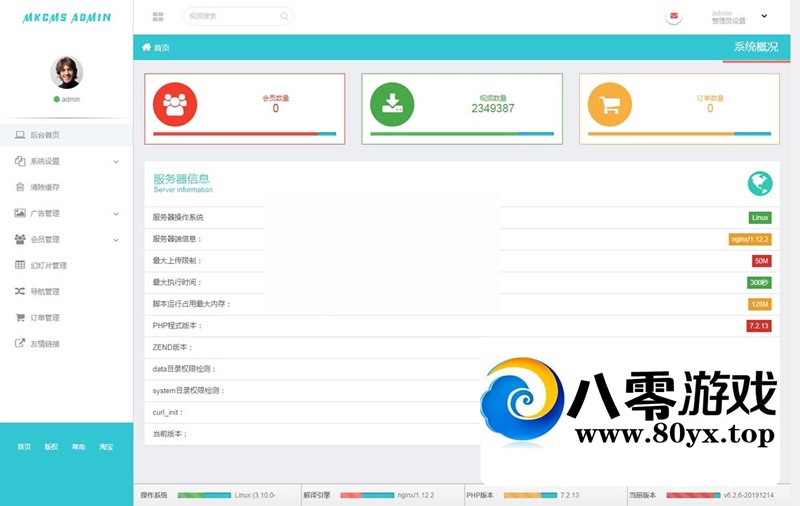Click the green video download icon

392,105
